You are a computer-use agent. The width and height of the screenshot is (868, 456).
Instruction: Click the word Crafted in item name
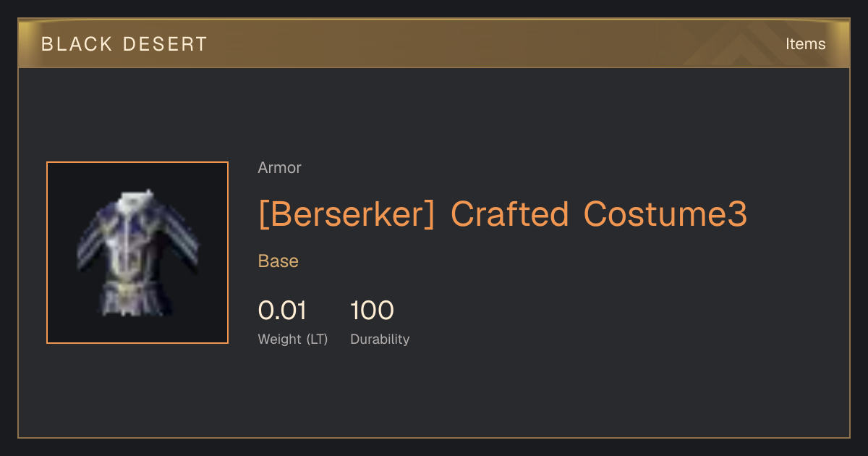tap(510, 214)
